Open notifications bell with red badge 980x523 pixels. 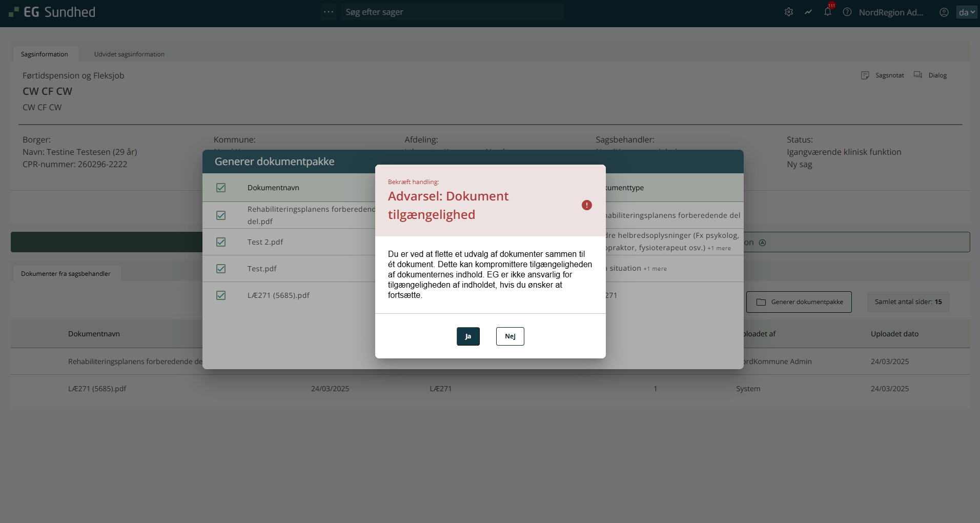pyautogui.click(x=828, y=12)
